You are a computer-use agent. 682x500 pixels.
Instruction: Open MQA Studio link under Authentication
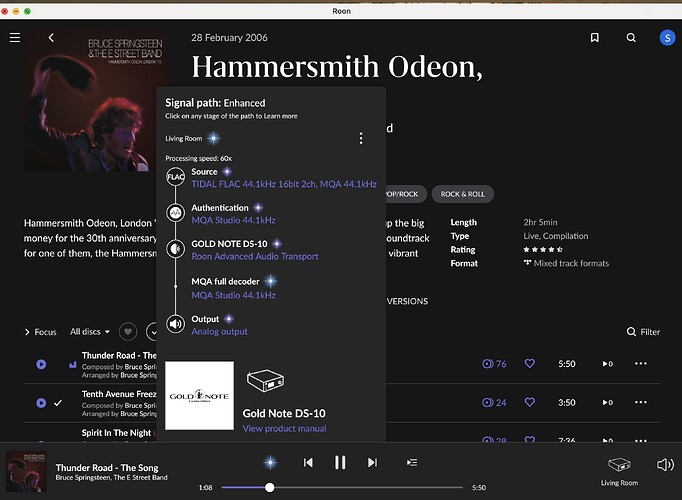pyautogui.click(x=234, y=220)
